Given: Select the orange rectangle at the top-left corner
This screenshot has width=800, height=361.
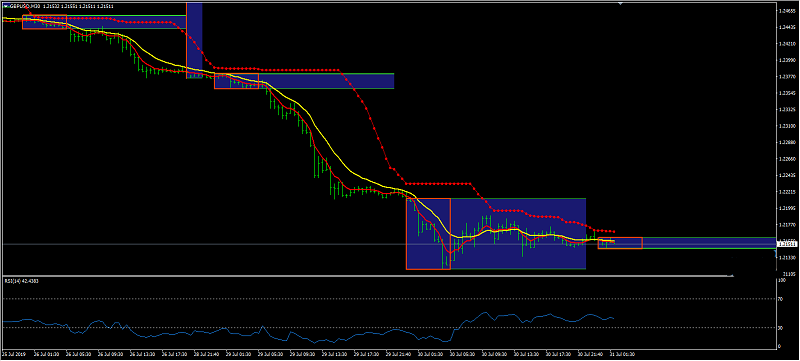Looking at the screenshot, I should pos(44,22).
